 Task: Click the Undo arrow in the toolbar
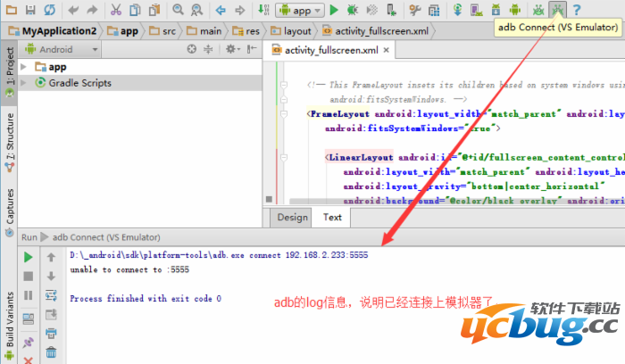72,10
